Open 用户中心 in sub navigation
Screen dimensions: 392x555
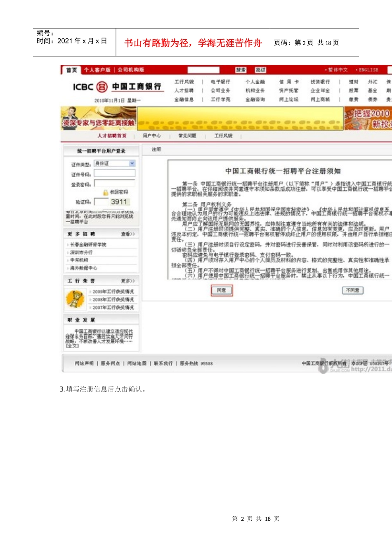click(x=152, y=136)
